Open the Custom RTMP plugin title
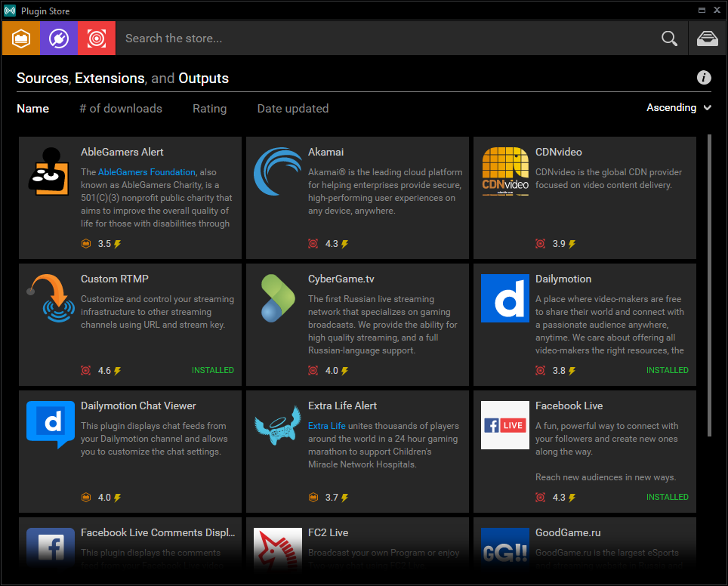The image size is (728, 586). [x=115, y=279]
